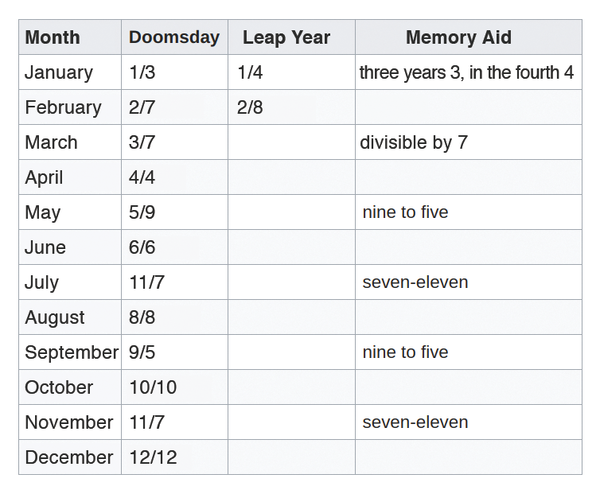Screen dimensions: 600x494
Task: Click February's leap year value 2/8
Action: click(250, 108)
